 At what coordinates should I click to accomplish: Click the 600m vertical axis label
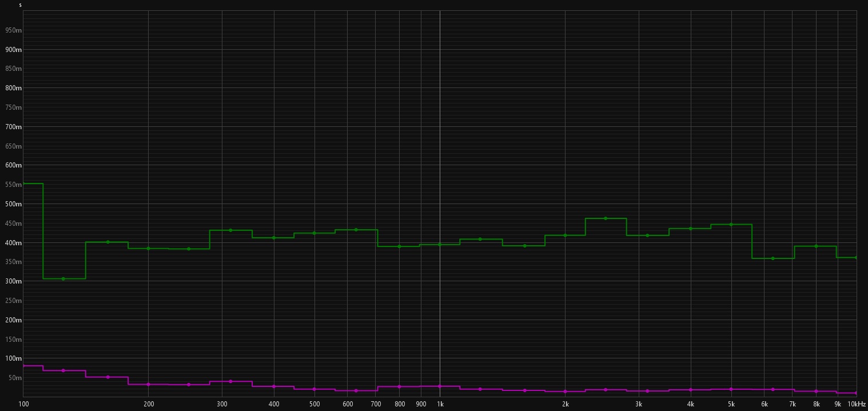pyautogui.click(x=13, y=165)
